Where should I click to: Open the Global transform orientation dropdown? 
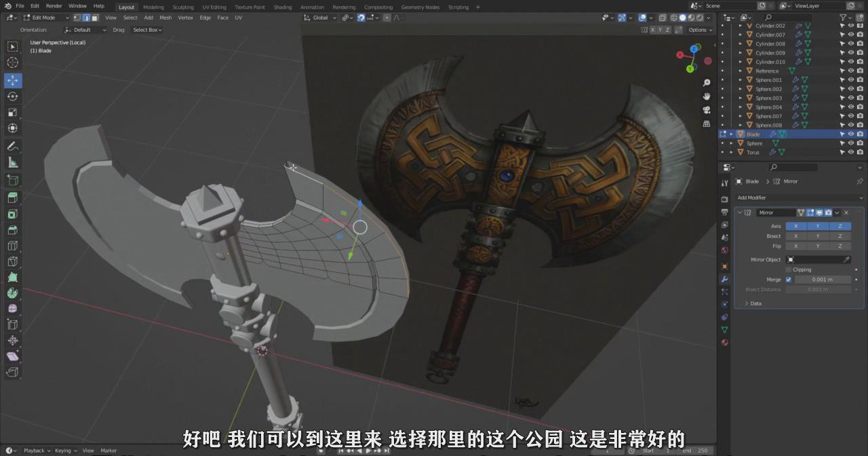coord(319,18)
